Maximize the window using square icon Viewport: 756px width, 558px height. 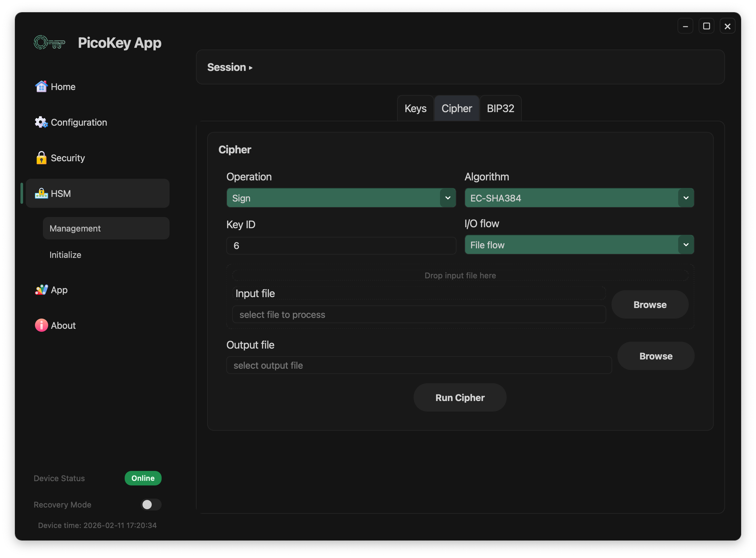[x=706, y=26]
